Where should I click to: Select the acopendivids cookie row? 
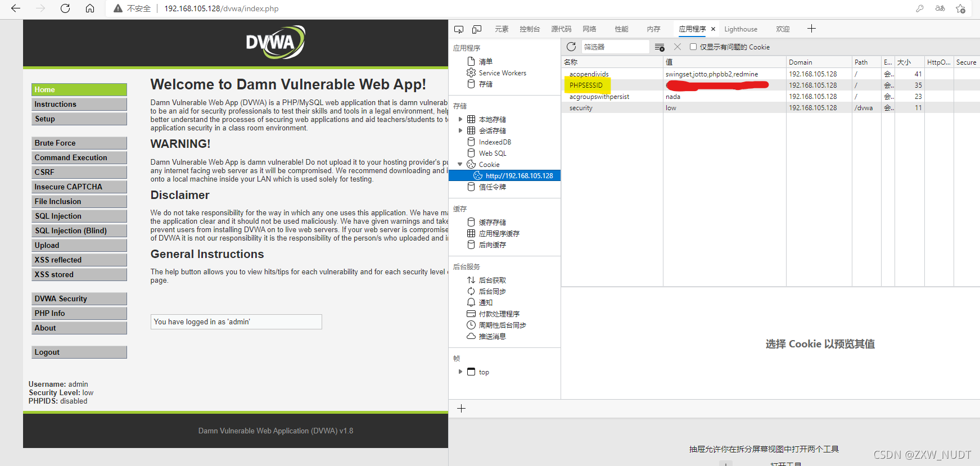point(770,74)
